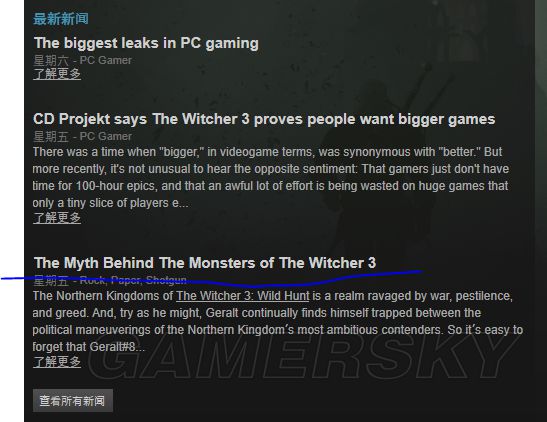Click PC Gamer source under CD Projekt headline
The width and height of the screenshot is (547, 422).
(106, 136)
